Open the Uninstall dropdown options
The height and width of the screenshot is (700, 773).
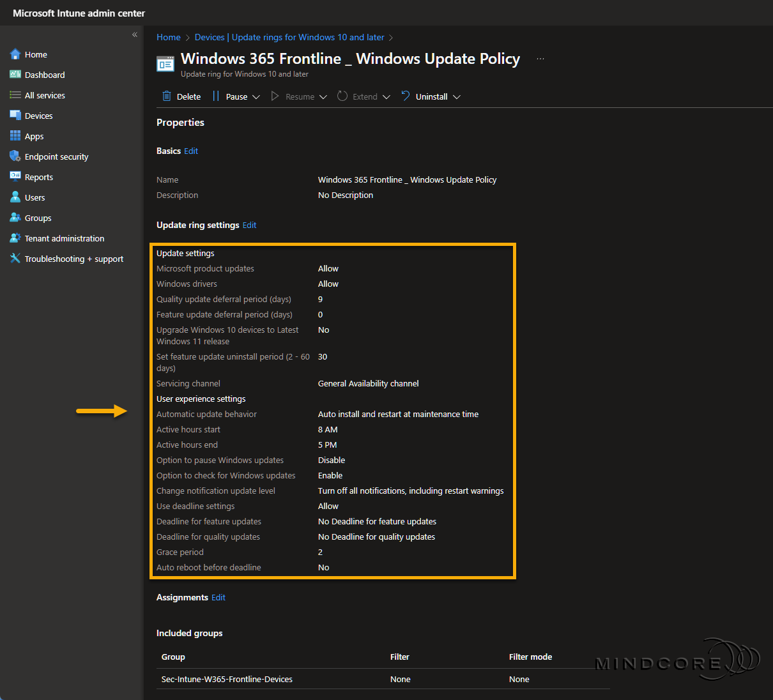(457, 96)
